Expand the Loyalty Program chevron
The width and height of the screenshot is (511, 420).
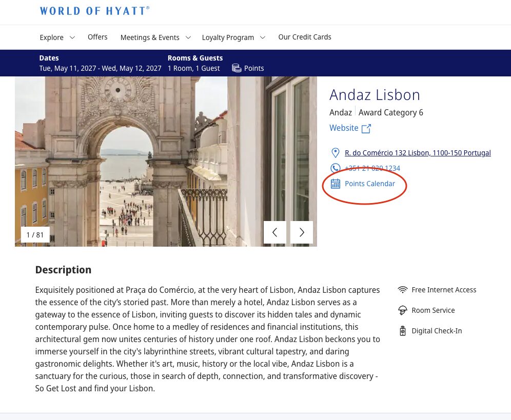tap(263, 37)
